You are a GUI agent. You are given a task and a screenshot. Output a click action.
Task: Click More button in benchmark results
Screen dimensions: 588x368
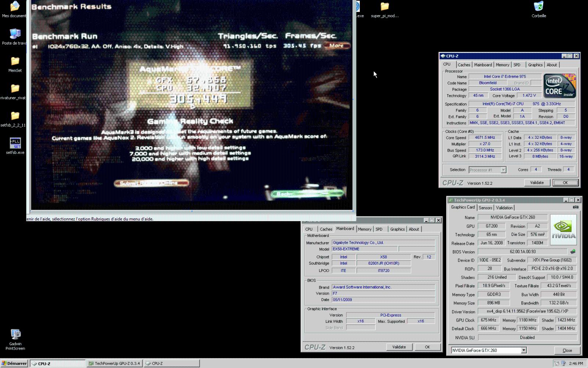[337, 46]
